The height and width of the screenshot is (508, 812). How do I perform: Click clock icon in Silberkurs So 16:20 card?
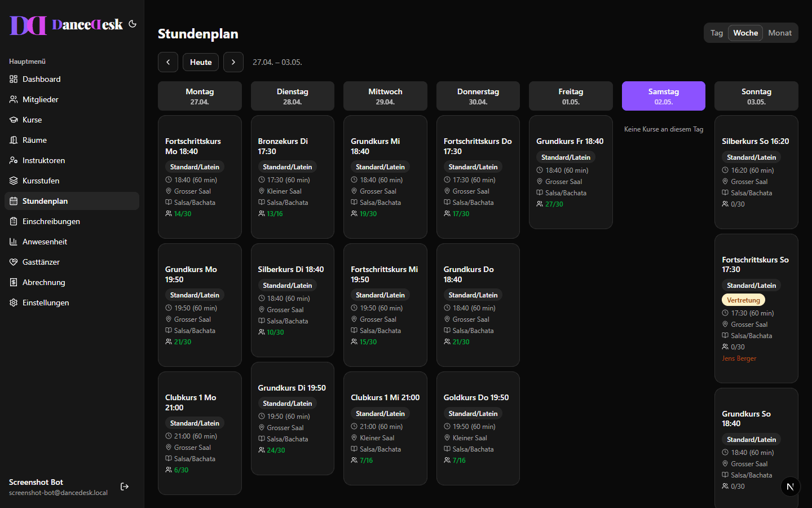[725, 170]
